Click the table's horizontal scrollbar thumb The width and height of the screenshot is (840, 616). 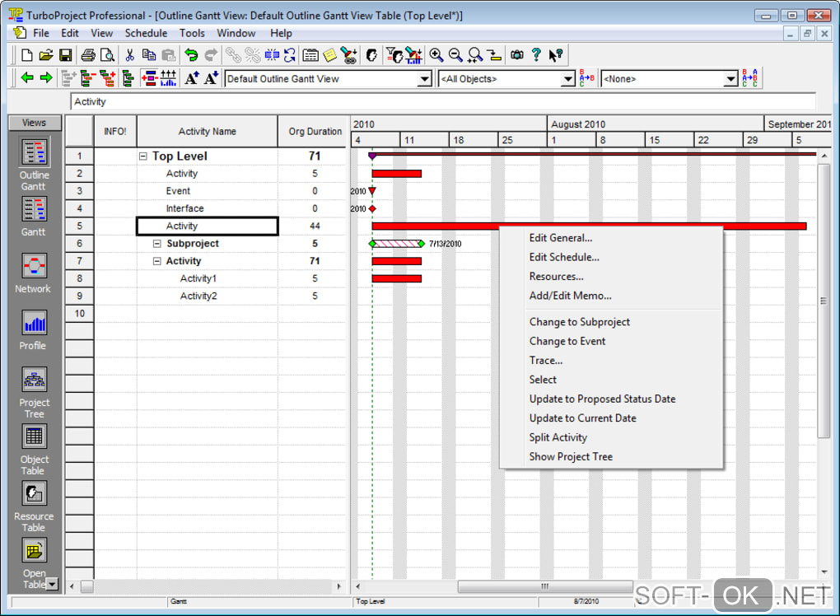click(86, 586)
